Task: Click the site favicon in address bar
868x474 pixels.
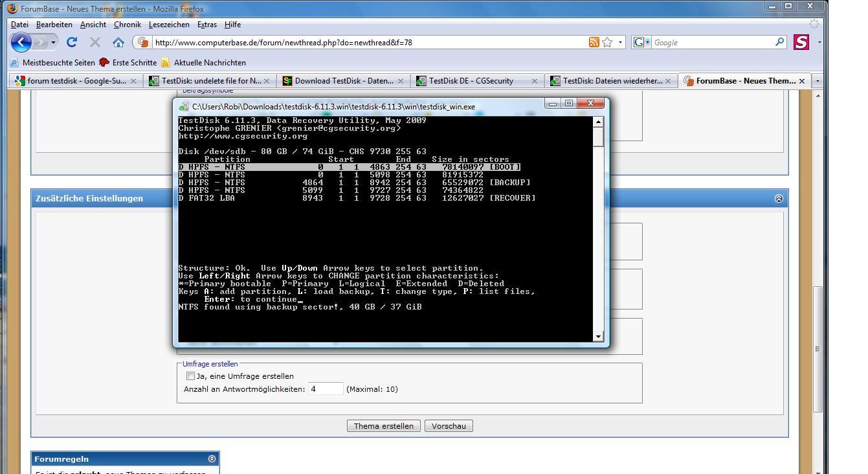Action: 144,42
